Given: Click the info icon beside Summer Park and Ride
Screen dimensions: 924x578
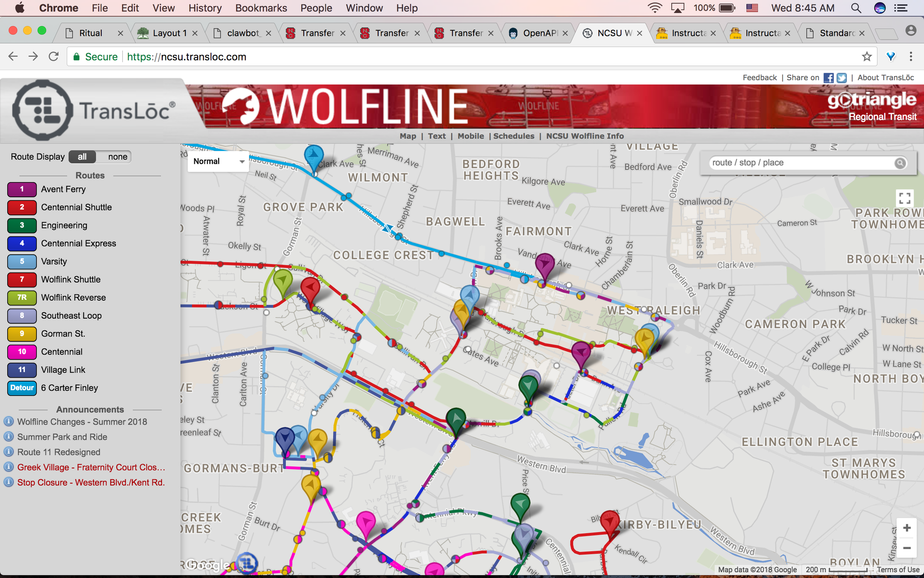Looking at the screenshot, I should pyautogui.click(x=8, y=437).
